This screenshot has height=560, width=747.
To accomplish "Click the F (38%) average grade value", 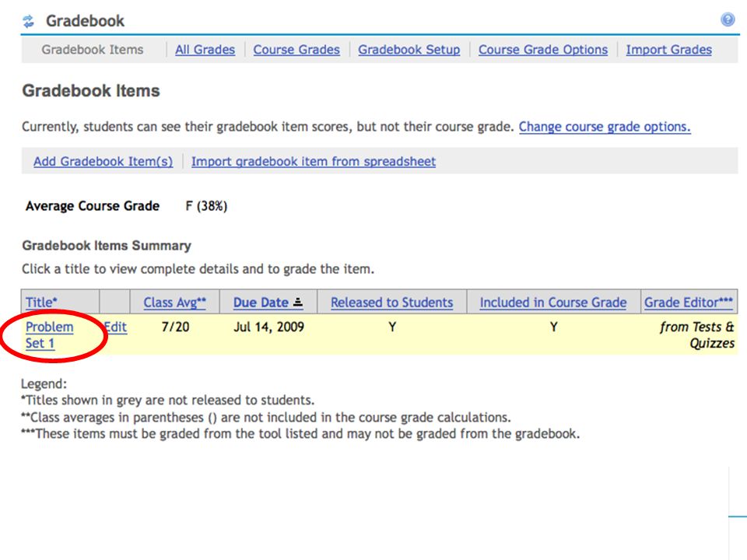I will [x=206, y=206].
